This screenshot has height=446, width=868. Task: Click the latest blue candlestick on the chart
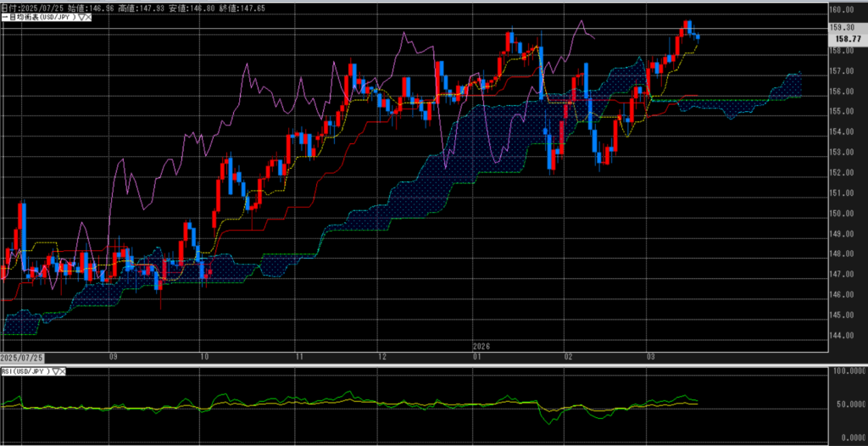697,36
